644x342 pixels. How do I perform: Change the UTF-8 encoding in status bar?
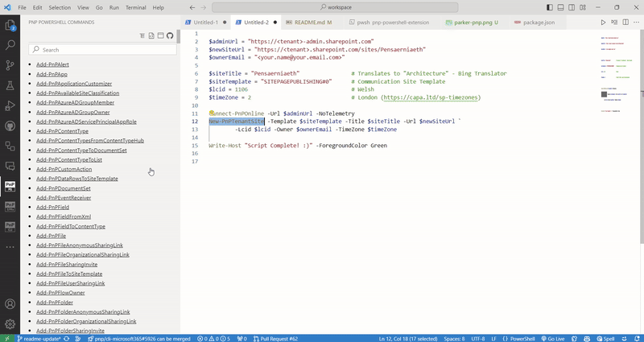point(477,339)
